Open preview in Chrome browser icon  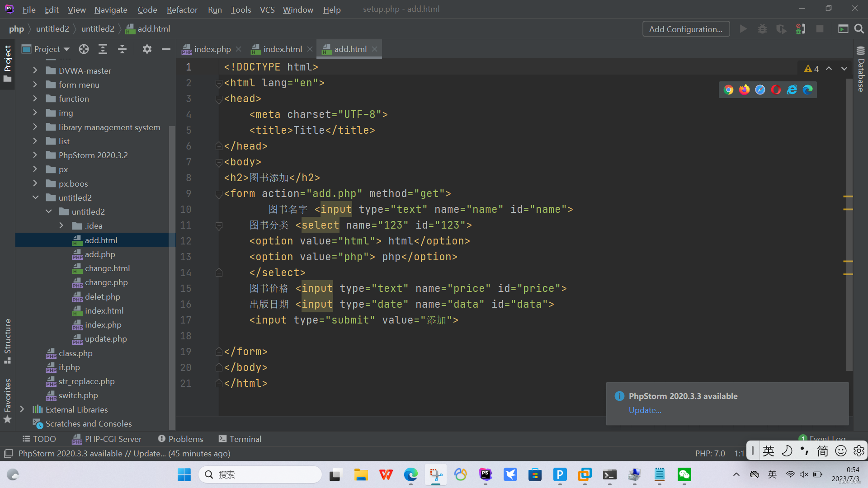point(728,89)
